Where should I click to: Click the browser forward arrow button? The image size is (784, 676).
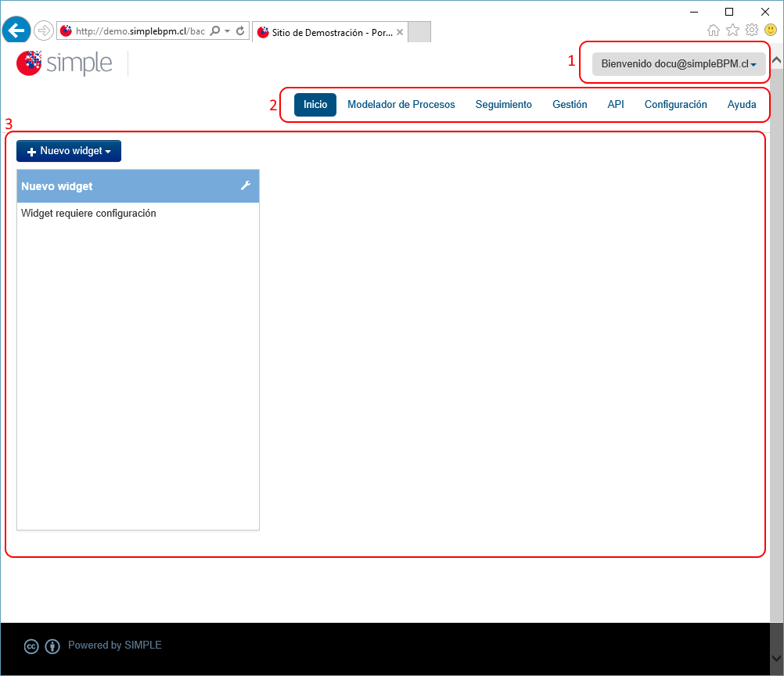(44, 31)
